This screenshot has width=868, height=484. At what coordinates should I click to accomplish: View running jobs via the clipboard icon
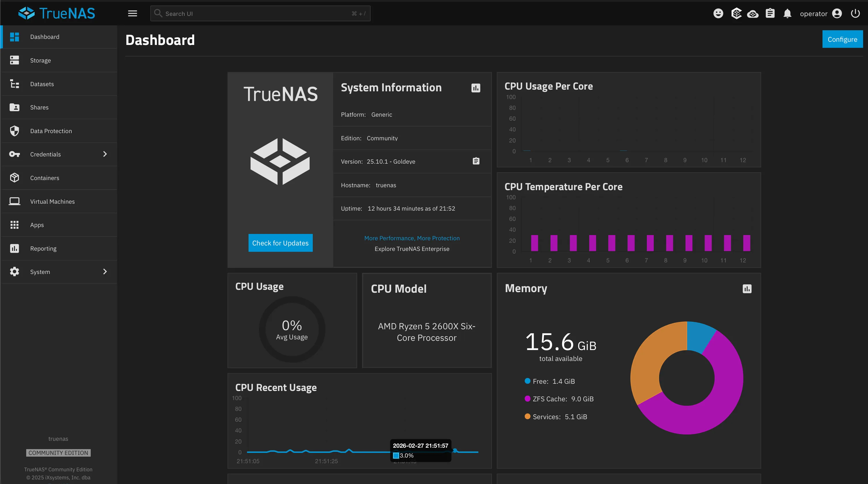tap(770, 13)
